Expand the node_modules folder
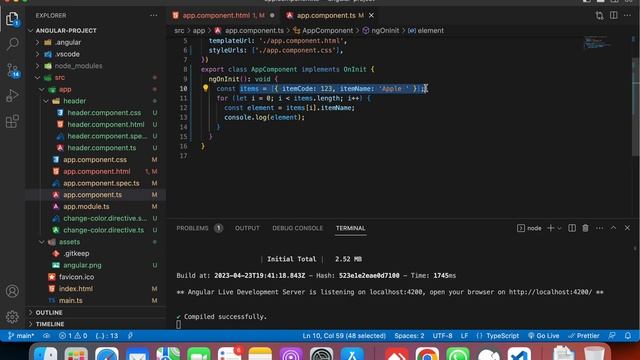 (x=96, y=66)
